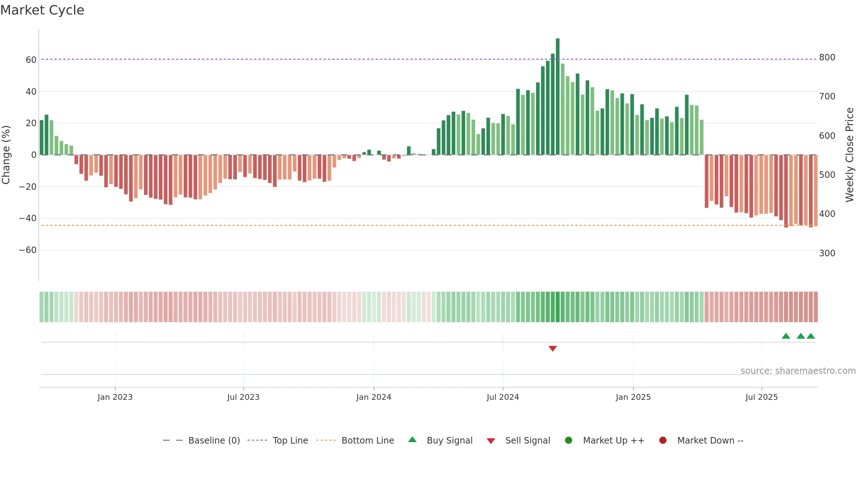Click the 600 tick on the right price axis

click(x=827, y=136)
